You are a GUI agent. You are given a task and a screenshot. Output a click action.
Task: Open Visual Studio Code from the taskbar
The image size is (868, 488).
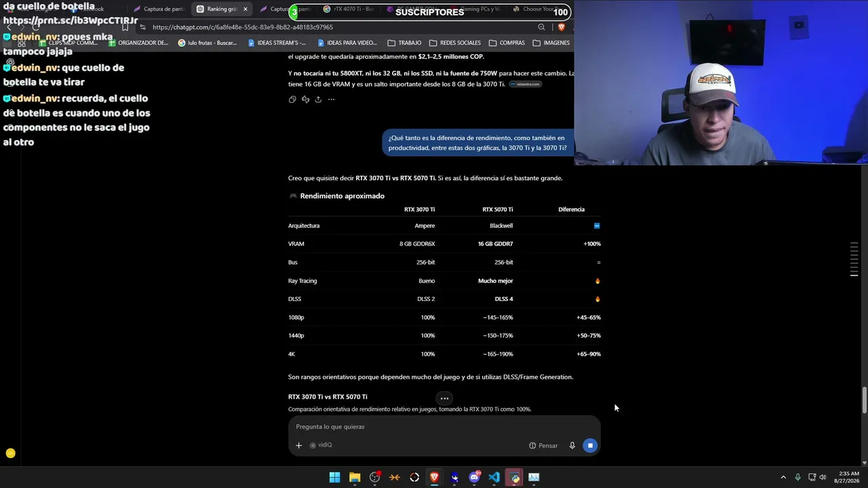[494, 477]
